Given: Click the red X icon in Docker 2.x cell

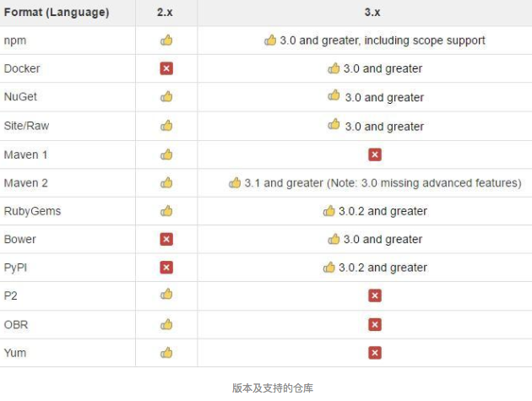Looking at the screenshot, I should click(166, 68).
